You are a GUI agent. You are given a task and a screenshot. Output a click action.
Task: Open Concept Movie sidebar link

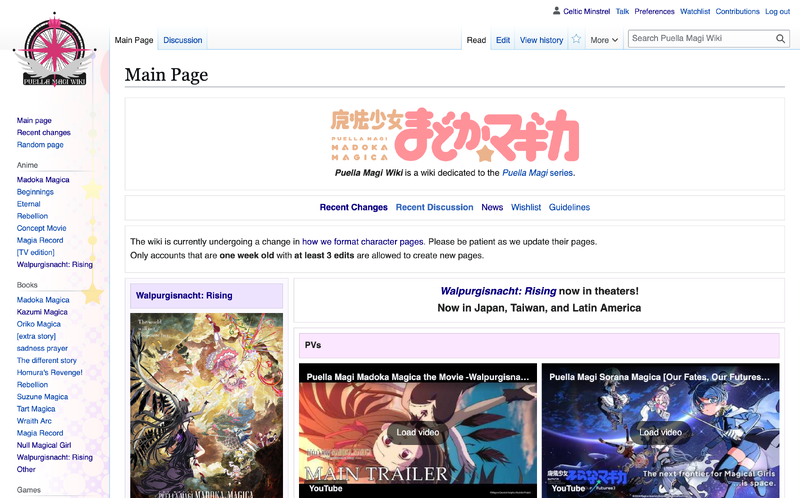point(41,228)
